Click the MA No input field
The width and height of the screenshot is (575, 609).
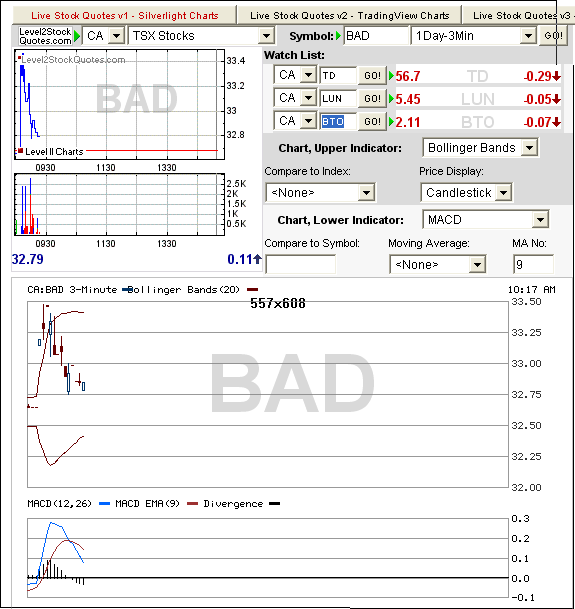coord(533,264)
